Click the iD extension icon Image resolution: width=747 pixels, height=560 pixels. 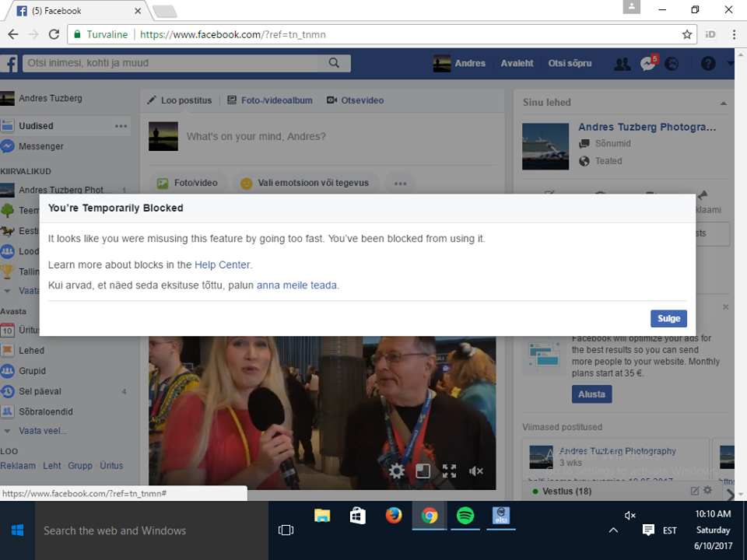[710, 34]
